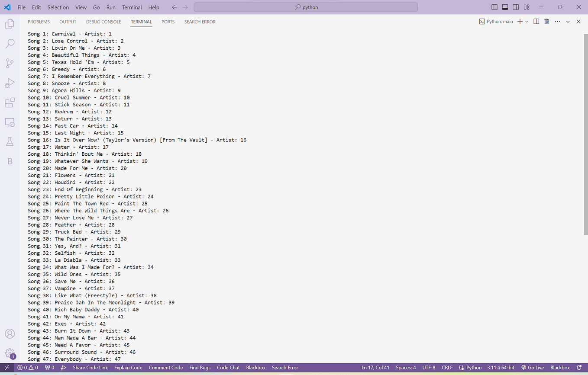This screenshot has width=588, height=375.
Task: Switch to the PROBLEMS tab
Action: point(39,22)
